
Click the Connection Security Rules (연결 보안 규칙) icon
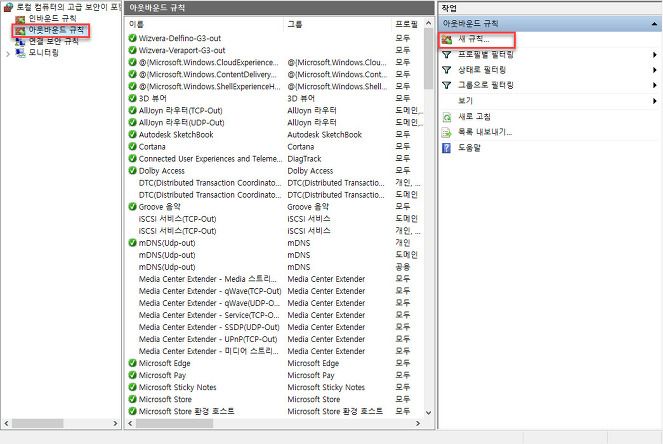point(20,41)
